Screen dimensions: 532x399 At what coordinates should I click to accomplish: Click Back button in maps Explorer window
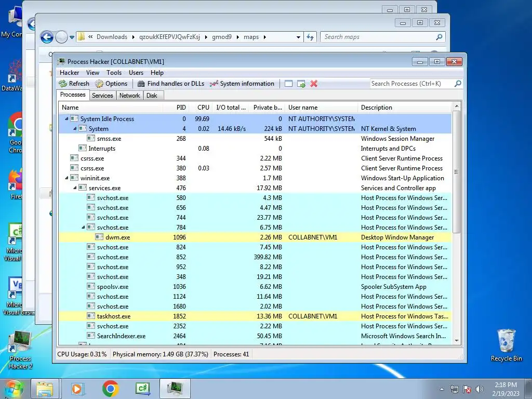47,37
